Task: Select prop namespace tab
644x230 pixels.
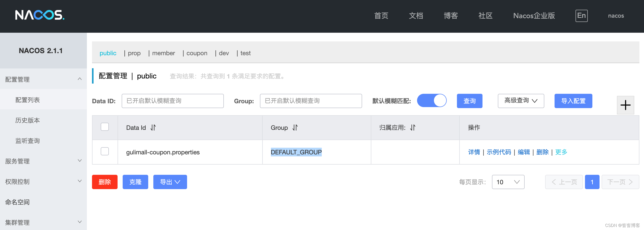Action: click(134, 53)
